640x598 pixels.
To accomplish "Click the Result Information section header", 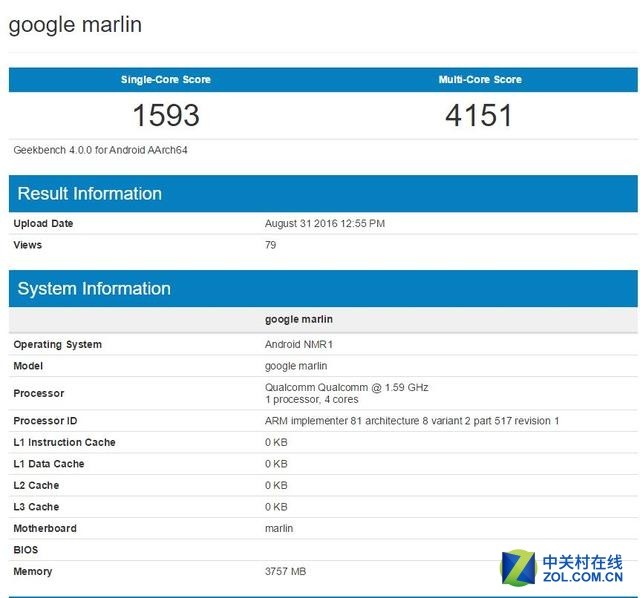I will (90, 194).
